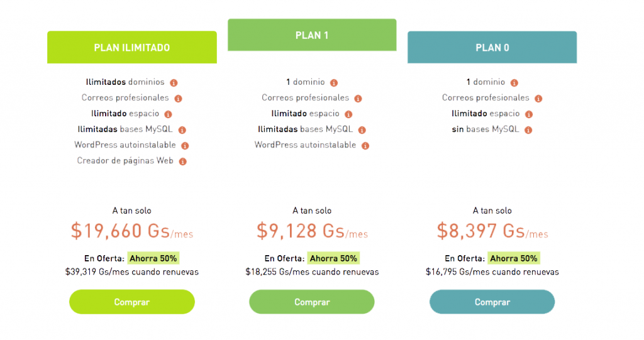The height and width of the screenshot is (340, 644).
Task: Click info icon beside Plan 0 Ilimitado espacio
Action: pos(529,114)
